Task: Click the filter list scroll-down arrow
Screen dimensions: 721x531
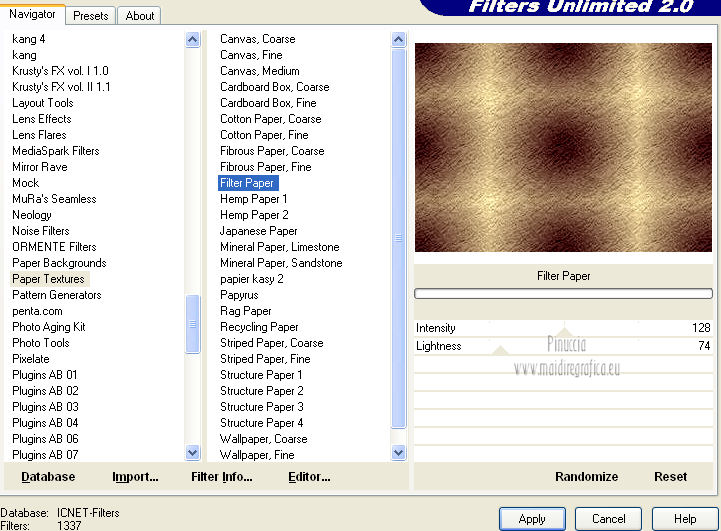Action: [399, 453]
